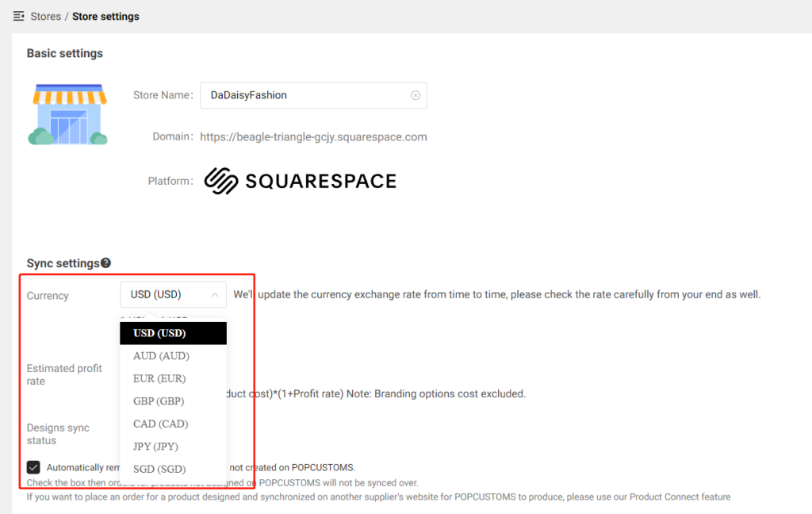812x514 pixels.
Task: Go to Stores breadcrumb
Action: 45,16
